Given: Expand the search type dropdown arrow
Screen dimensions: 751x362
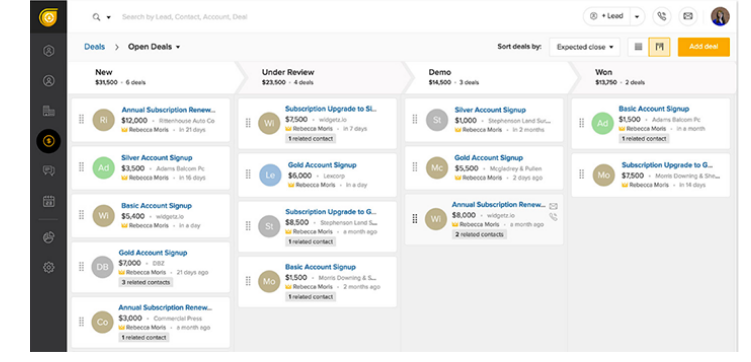Looking at the screenshot, I should click(109, 17).
